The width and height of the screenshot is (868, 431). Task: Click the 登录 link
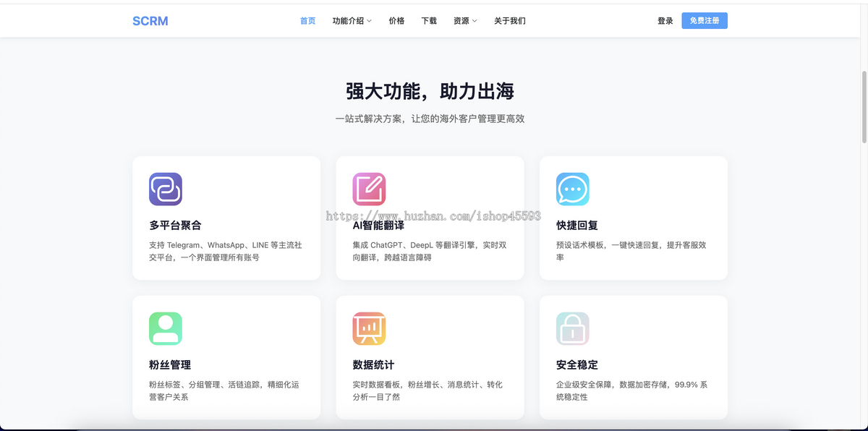coord(665,21)
